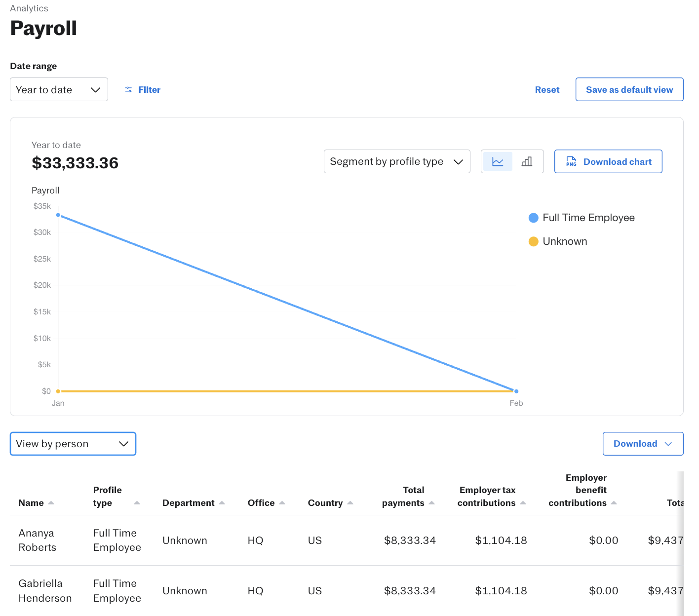Click Save as default view button

click(629, 90)
